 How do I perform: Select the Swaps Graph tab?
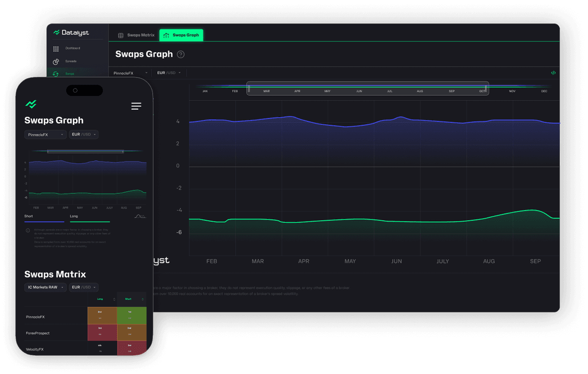(x=181, y=35)
